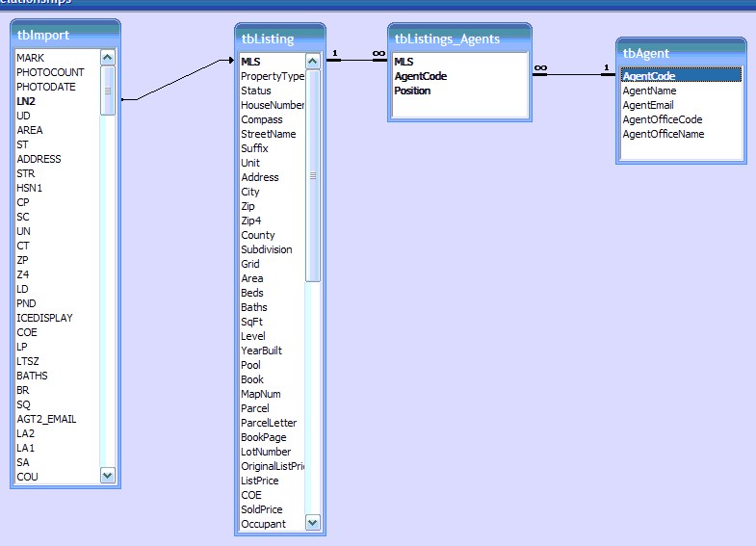
Task: Select SoldPrice field in tbListing
Action: [x=262, y=509]
